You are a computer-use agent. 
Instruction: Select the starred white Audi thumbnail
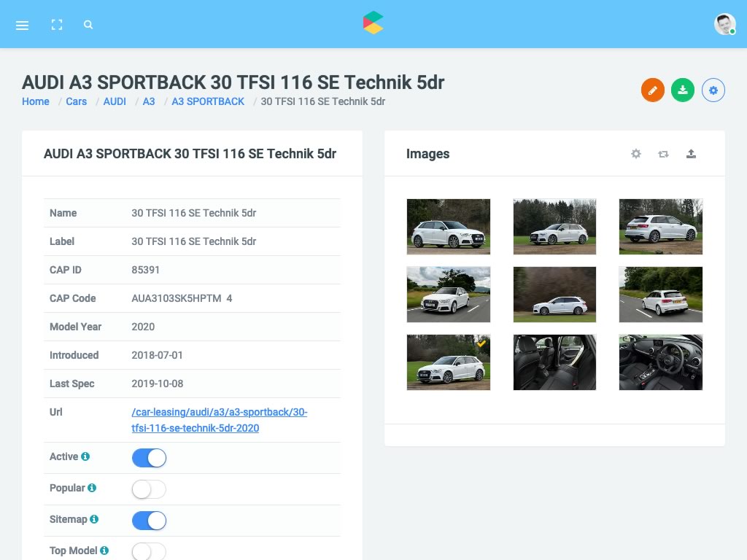(x=448, y=362)
